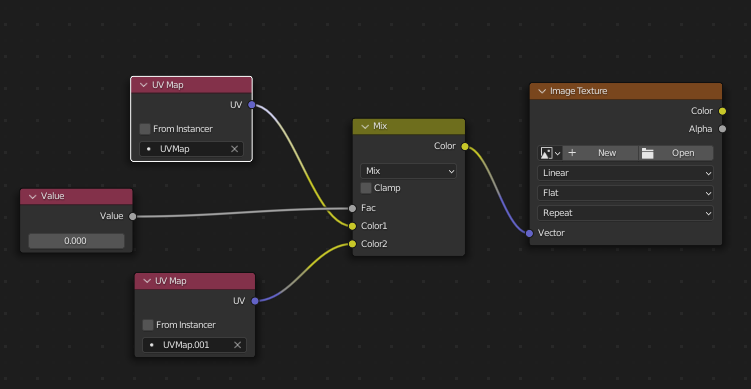Collapse the UVMap.001 UV Map node

147,281
